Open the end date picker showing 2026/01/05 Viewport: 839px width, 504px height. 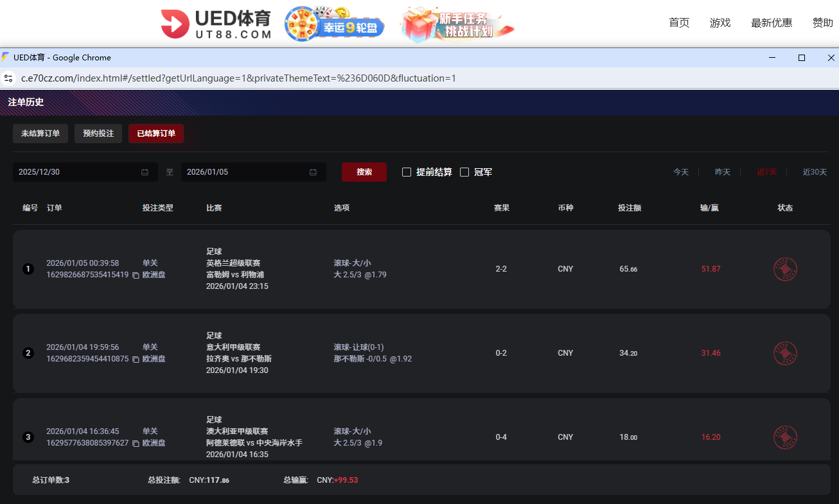coord(253,172)
